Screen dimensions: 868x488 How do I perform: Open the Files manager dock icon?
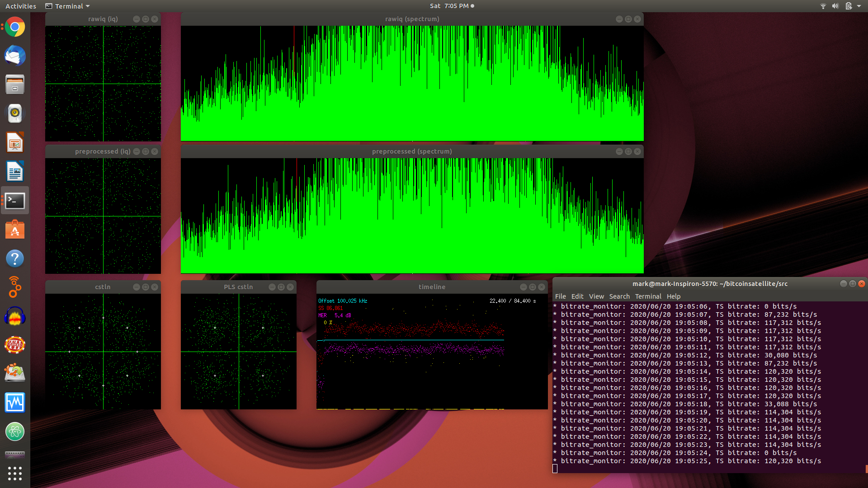coord(15,85)
